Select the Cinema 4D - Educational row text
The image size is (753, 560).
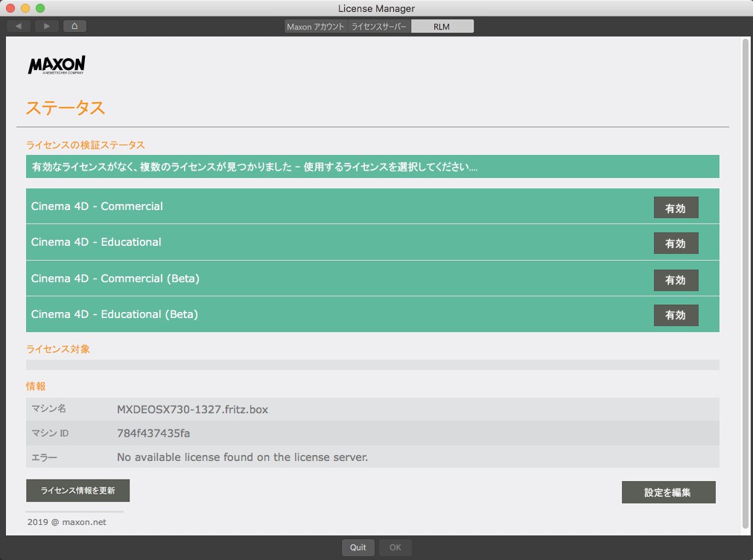pyautogui.click(x=96, y=242)
